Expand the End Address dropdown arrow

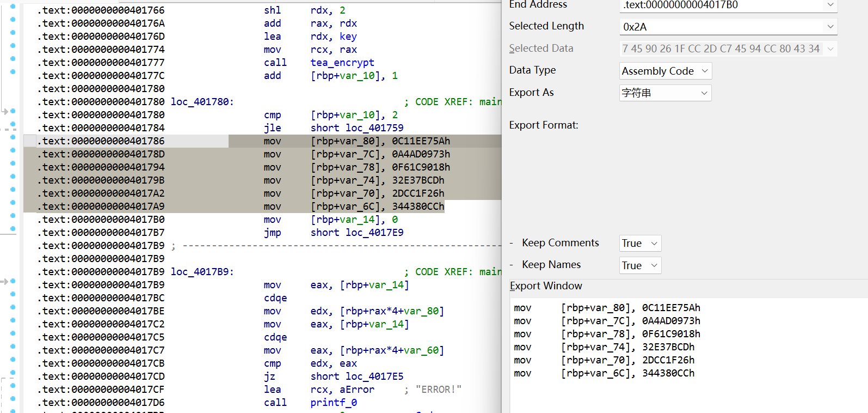coord(830,5)
